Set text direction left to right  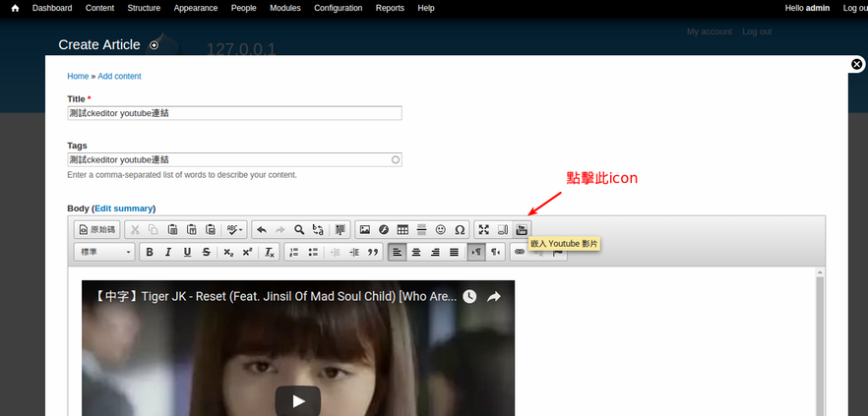476,252
